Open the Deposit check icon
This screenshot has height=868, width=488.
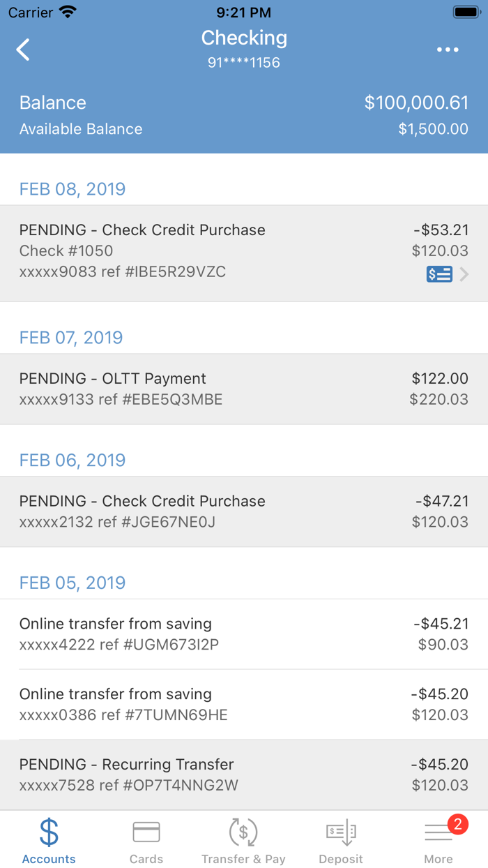coord(341,832)
